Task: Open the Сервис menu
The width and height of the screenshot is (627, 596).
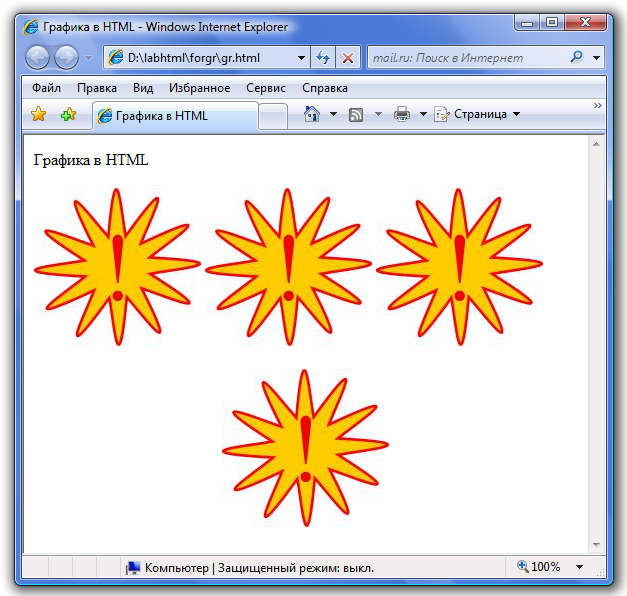Action: tap(266, 88)
